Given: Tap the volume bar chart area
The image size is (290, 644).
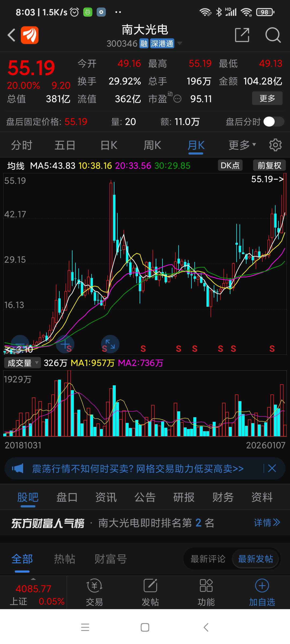Looking at the screenshot, I should (145, 404).
